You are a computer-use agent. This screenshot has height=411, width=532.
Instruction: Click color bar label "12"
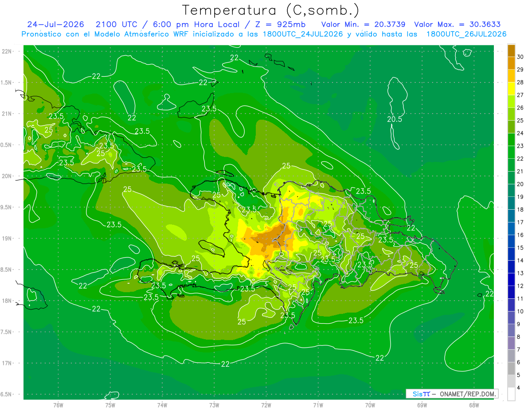[x=520, y=286]
